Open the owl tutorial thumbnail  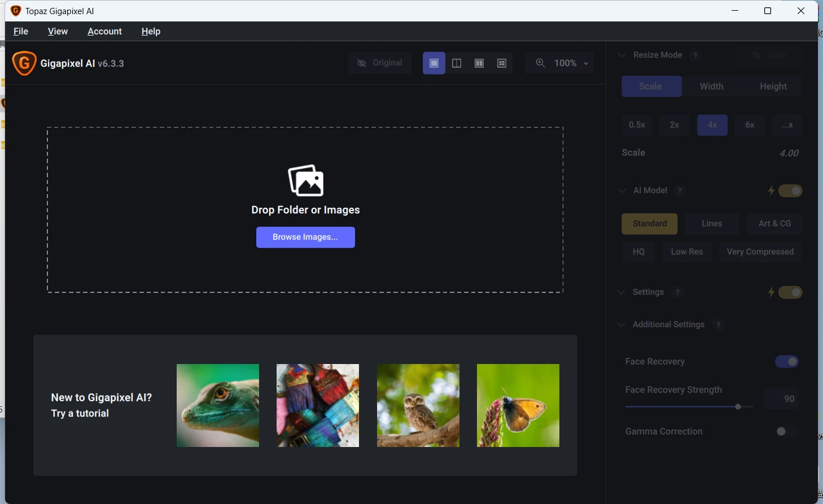pyautogui.click(x=418, y=405)
